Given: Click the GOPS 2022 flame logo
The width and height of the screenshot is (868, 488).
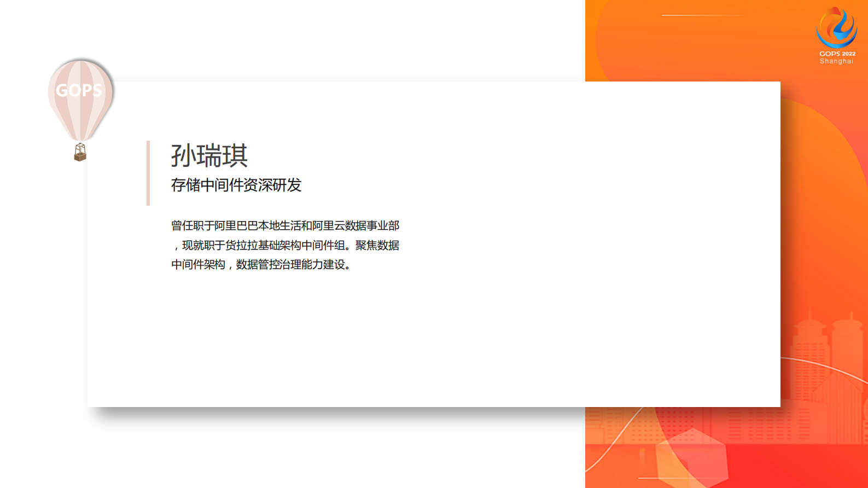Looking at the screenshot, I should click(x=836, y=27).
